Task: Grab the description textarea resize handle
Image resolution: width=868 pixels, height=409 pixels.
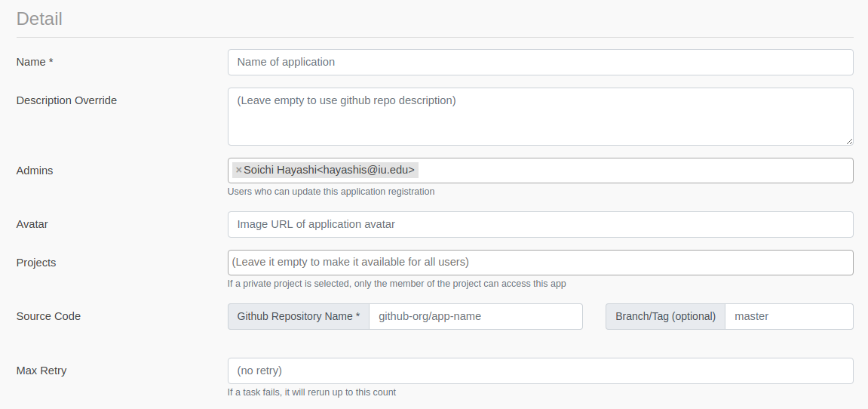Action: point(849,141)
